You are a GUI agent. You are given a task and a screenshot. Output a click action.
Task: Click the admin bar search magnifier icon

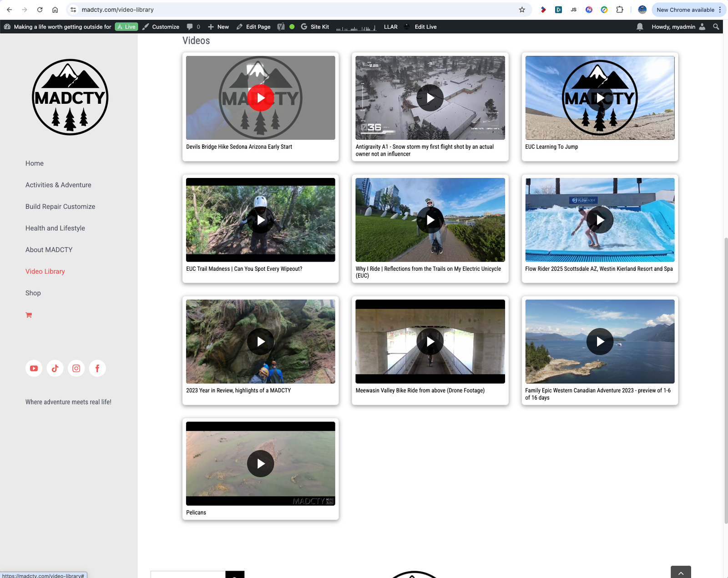pos(716,27)
